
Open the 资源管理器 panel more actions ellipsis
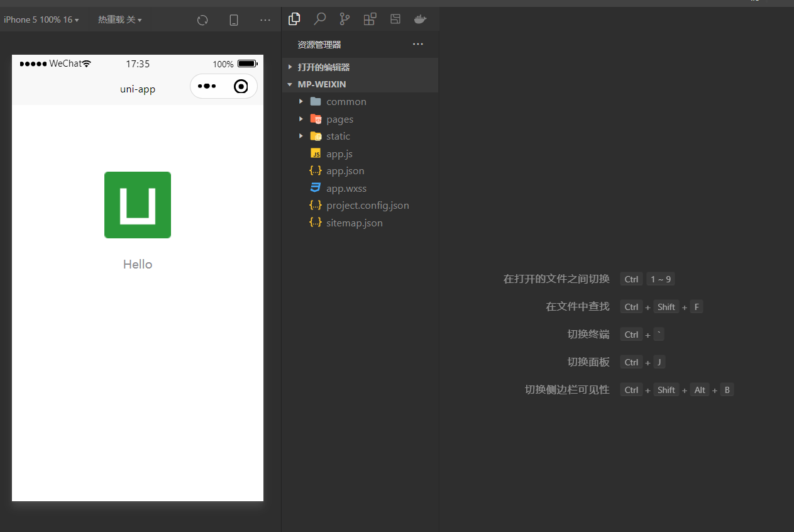(418, 44)
